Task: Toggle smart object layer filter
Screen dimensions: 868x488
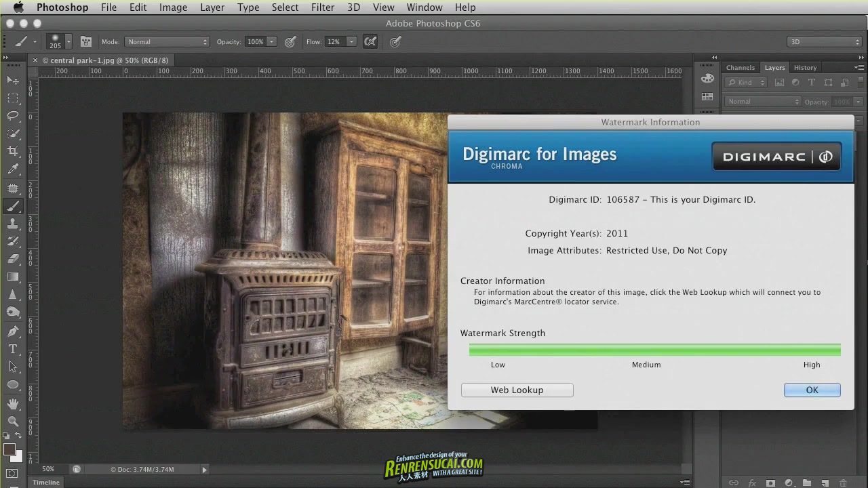Action: click(844, 82)
